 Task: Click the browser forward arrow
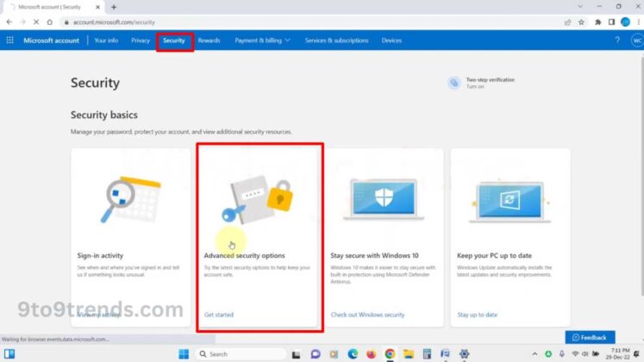tap(22, 22)
